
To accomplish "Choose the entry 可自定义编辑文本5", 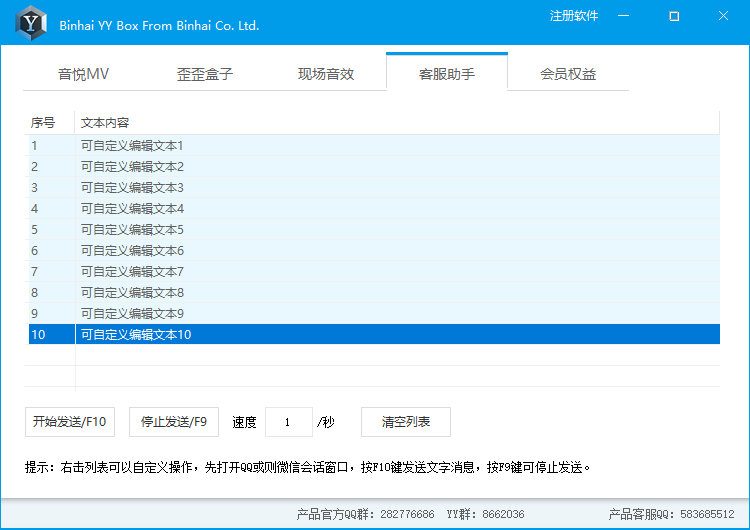I will [x=133, y=229].
